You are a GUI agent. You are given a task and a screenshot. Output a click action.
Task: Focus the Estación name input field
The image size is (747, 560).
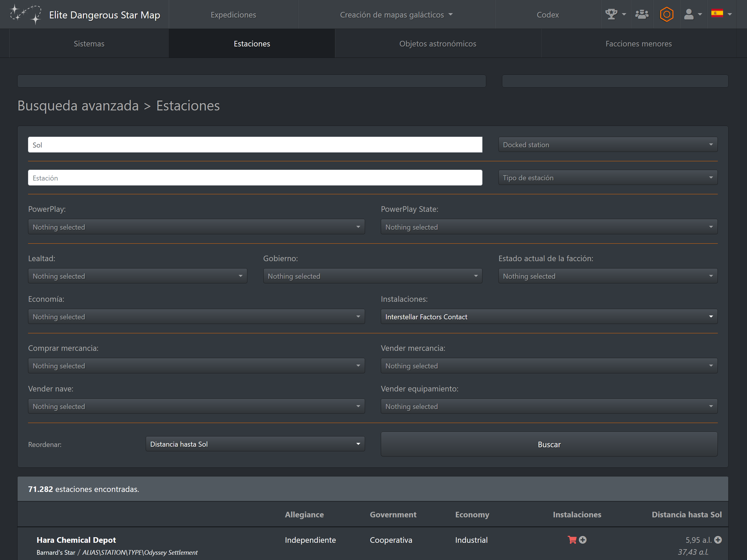[255, 178]
